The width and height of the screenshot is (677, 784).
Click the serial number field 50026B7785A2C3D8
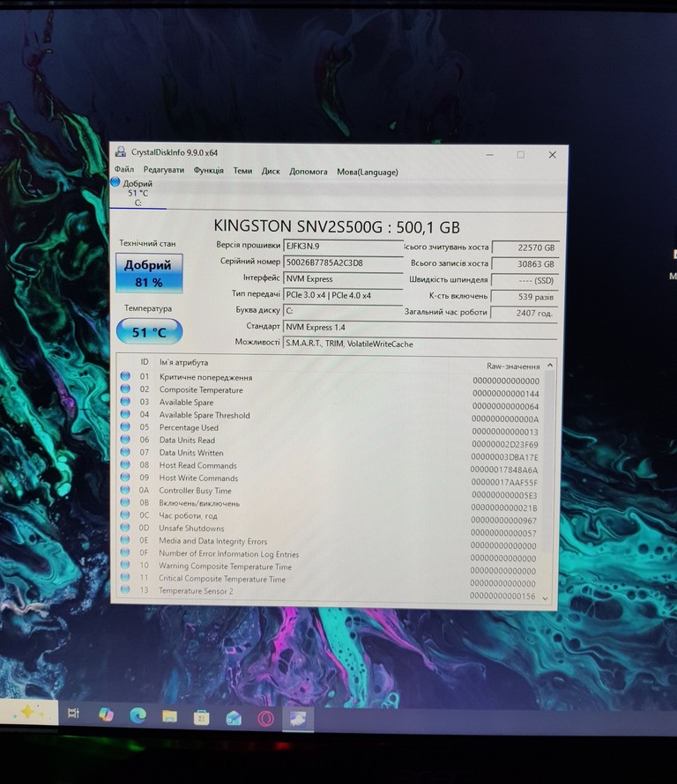click(x=343, y=263)
